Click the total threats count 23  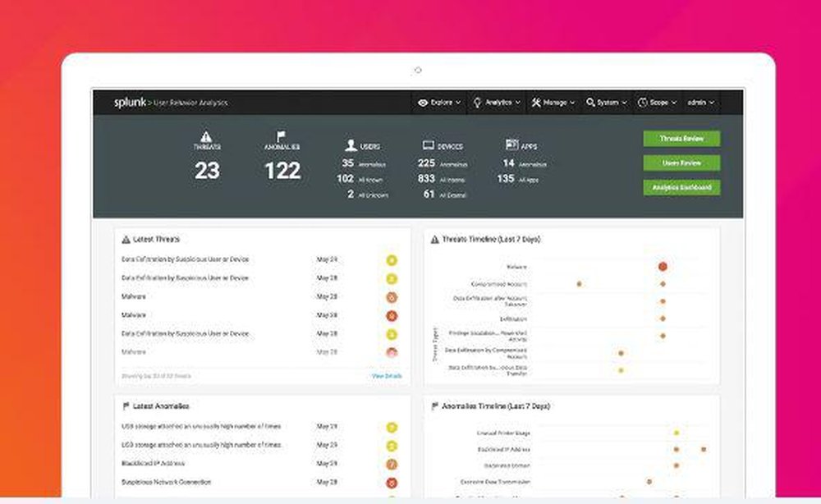tap(208, 171)
